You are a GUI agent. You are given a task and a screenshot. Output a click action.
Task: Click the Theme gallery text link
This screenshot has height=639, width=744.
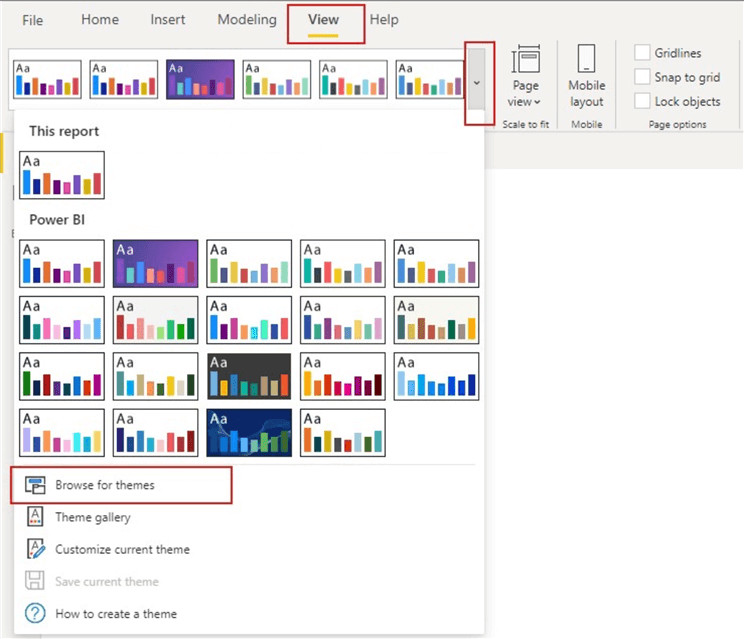(x=93, y=518)
